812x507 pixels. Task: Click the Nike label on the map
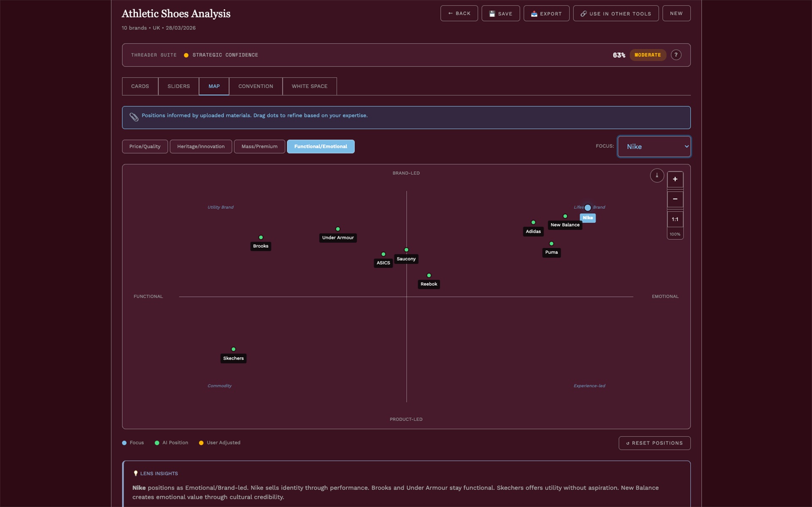(x=587, y=218)
